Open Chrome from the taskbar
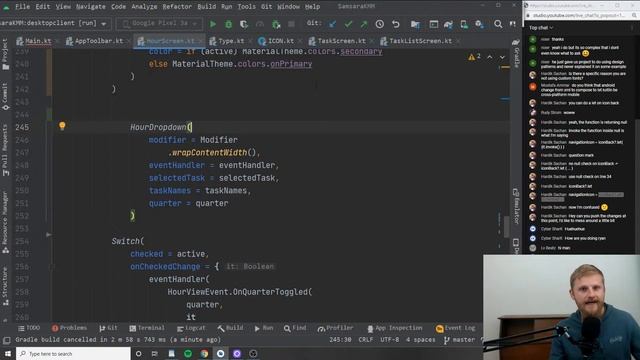This screenshot has height=360, width=640. click(204, 353)
